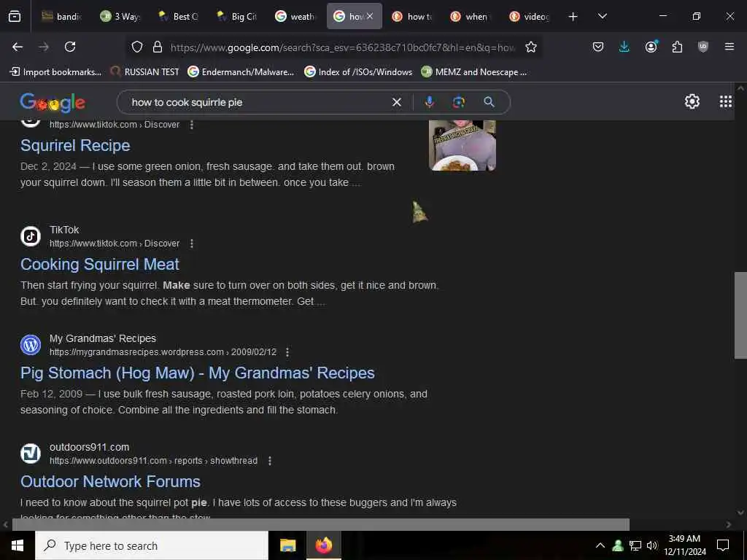Submit search with magnifier icon

[489, 102]
